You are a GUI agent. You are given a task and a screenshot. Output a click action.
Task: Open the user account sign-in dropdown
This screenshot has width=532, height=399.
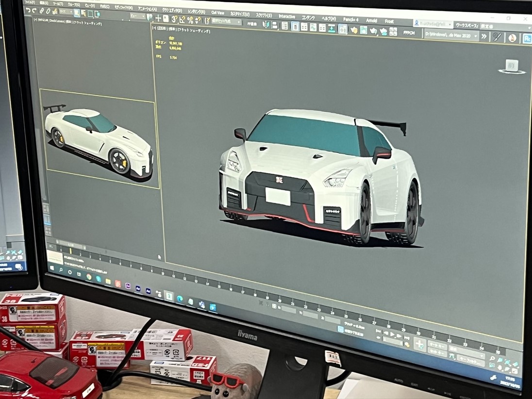(433, 24)
